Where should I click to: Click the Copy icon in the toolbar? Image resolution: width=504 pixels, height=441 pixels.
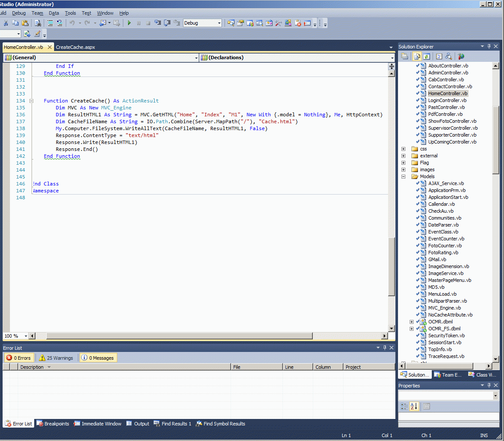[15, 23]
